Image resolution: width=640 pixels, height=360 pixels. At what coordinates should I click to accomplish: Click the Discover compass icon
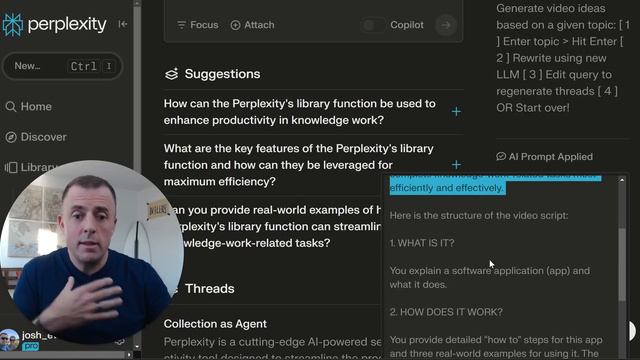tap(11, 137)
